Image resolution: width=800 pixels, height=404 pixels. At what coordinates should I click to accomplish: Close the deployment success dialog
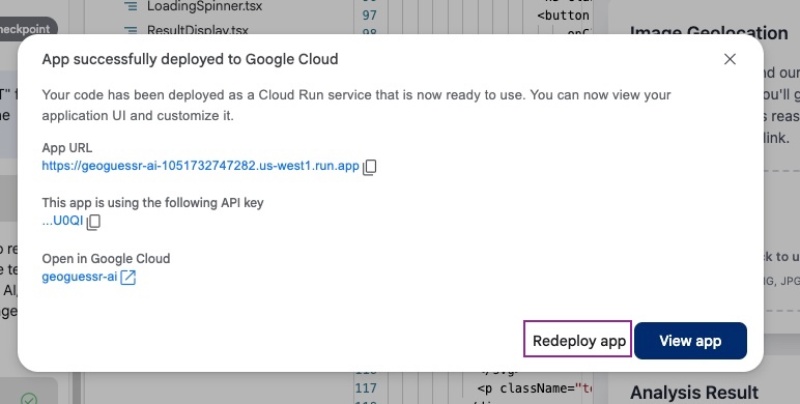coord(730,60)
